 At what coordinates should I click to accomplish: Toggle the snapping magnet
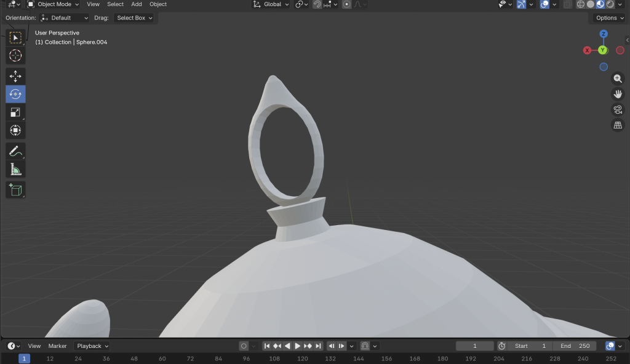[x=317, y=4]
